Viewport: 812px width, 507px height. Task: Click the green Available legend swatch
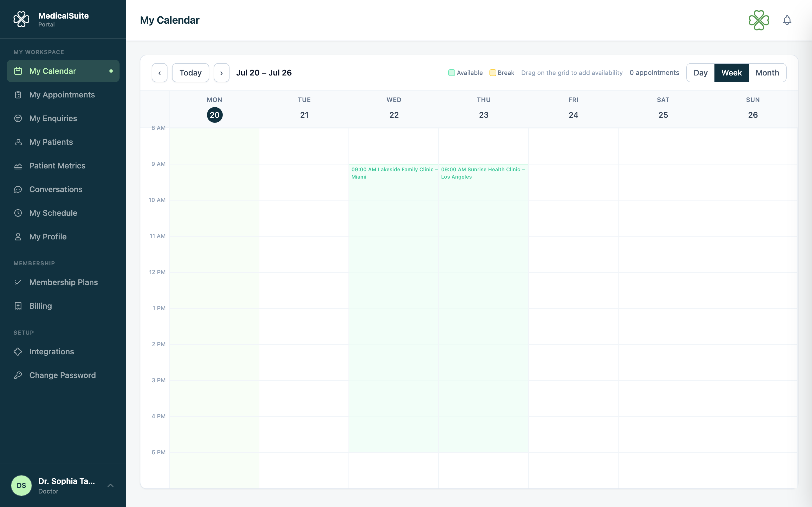click(x=451, y=73)
